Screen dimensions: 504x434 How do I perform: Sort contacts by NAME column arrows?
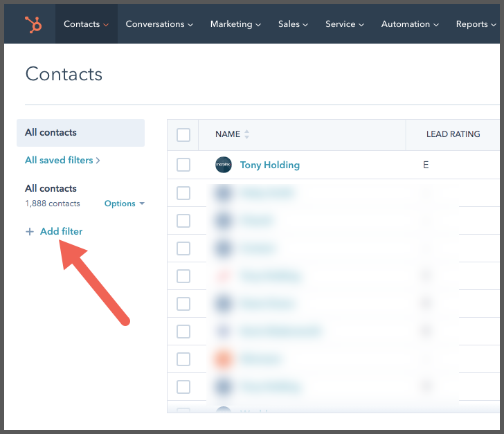tap(247, 134)
